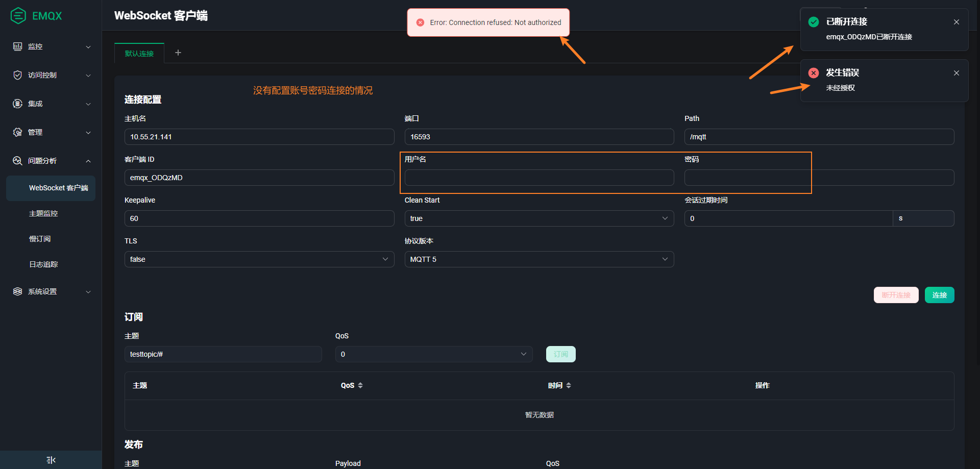Click the 用户名 input field

539,178
